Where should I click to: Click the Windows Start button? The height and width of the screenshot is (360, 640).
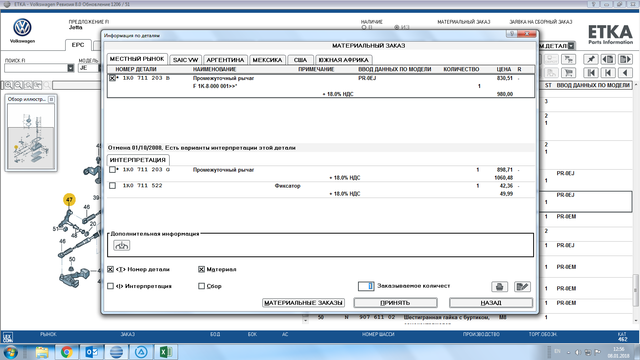10,352
